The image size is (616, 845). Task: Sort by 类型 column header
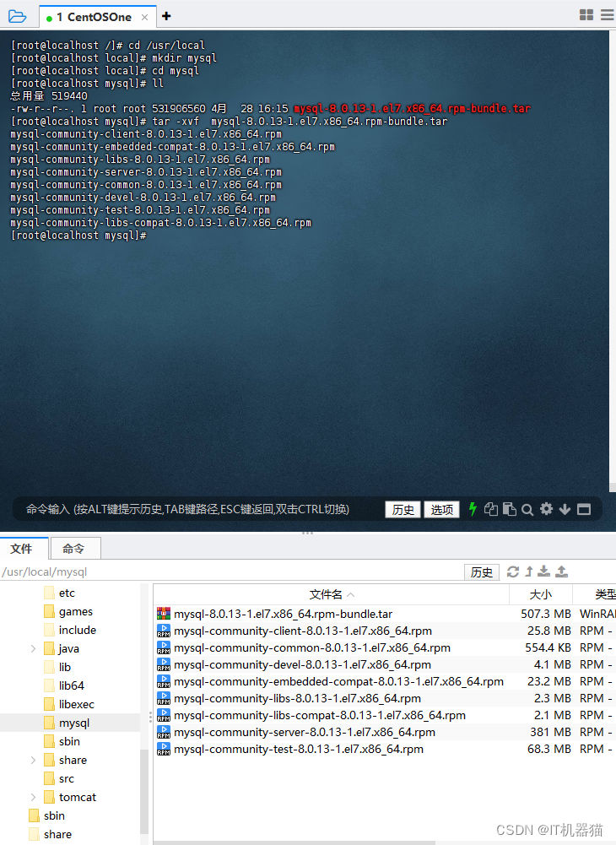(594, 594)
